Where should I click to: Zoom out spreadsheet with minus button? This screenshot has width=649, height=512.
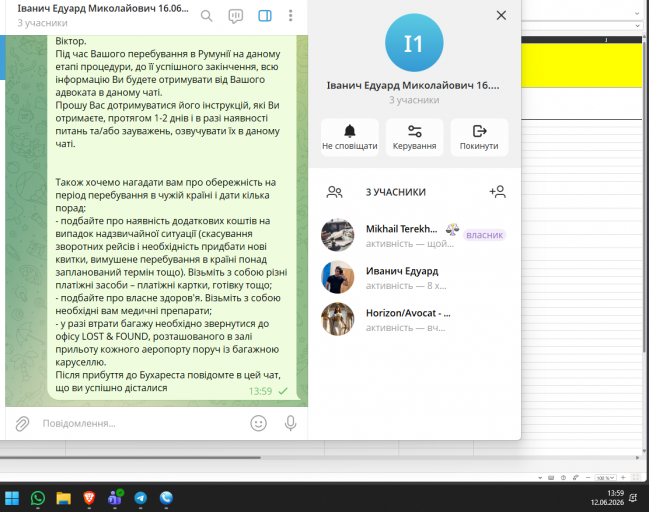tap(588, 478)
